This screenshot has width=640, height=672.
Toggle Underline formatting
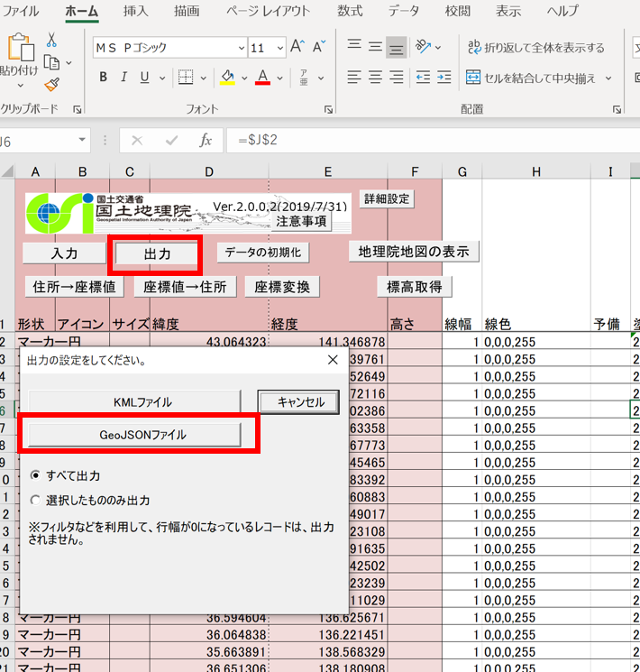point(145,78)
